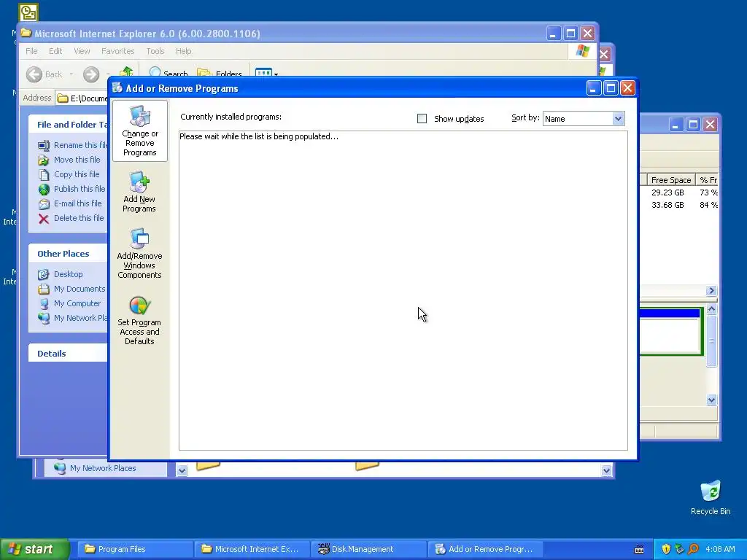Image resolution: width=747 pixels, height=560 pixels.
Task: Click the magnifier tray icon
Action: click(693, 549)
